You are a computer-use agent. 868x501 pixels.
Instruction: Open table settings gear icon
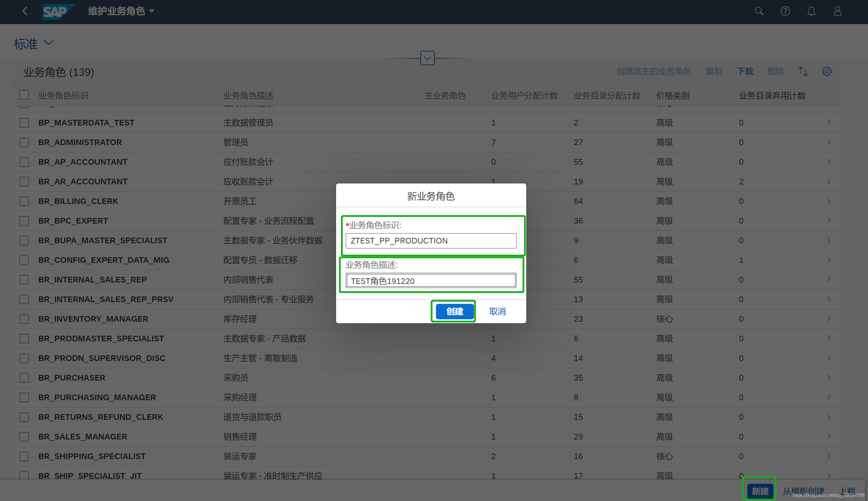click(x=827, y=71)
